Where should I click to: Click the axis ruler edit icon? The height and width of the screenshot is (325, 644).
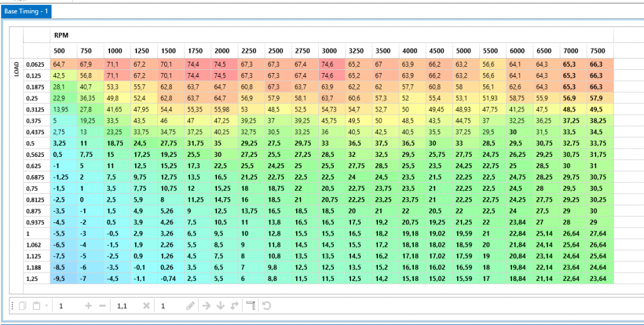[x=250, y=306]
